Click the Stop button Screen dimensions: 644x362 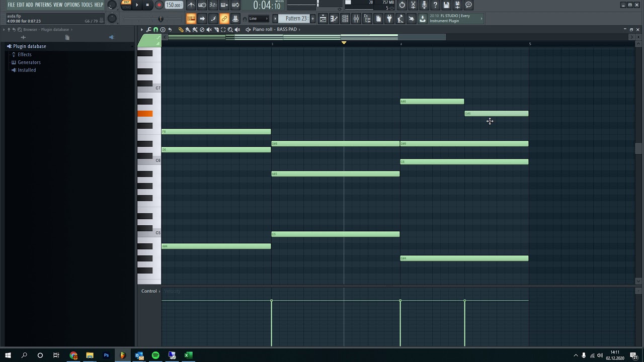(147, 5)
